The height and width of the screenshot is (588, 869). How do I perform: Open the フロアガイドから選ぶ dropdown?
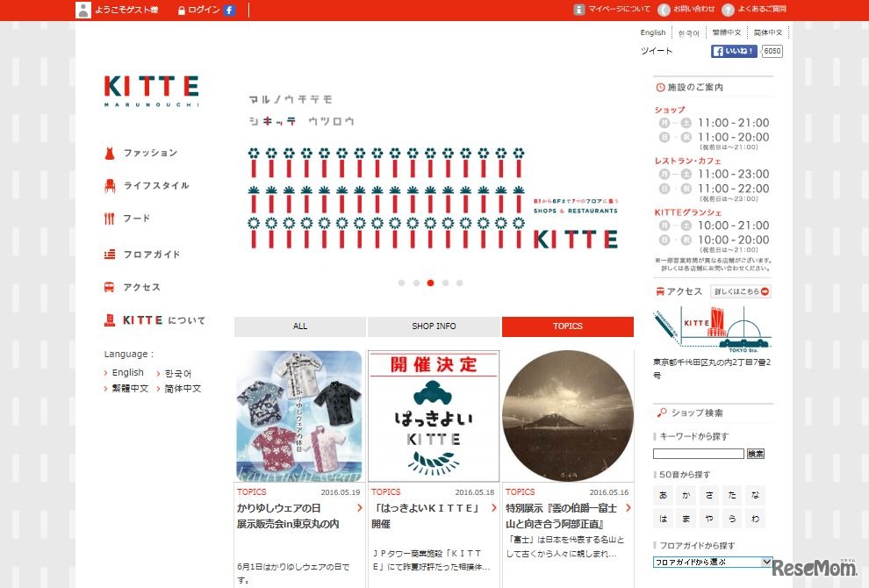click(x=713, y=562)
